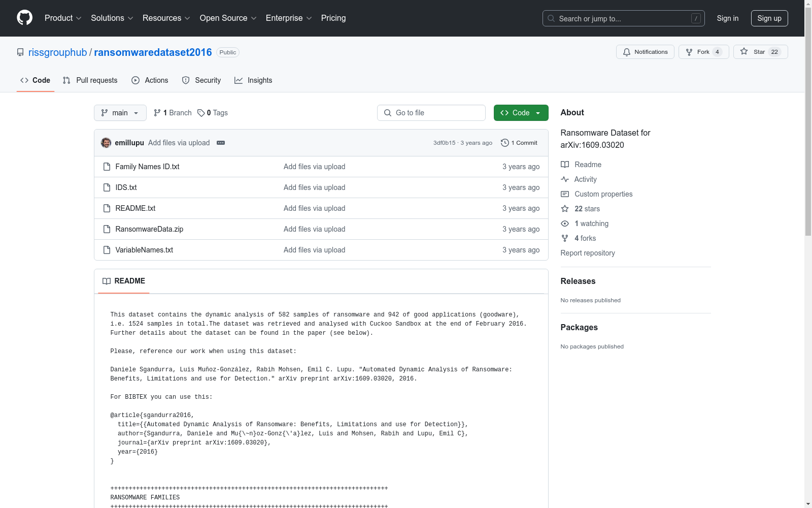Click the file icon beside Family Names ID.txt

[x=107, y=167]
